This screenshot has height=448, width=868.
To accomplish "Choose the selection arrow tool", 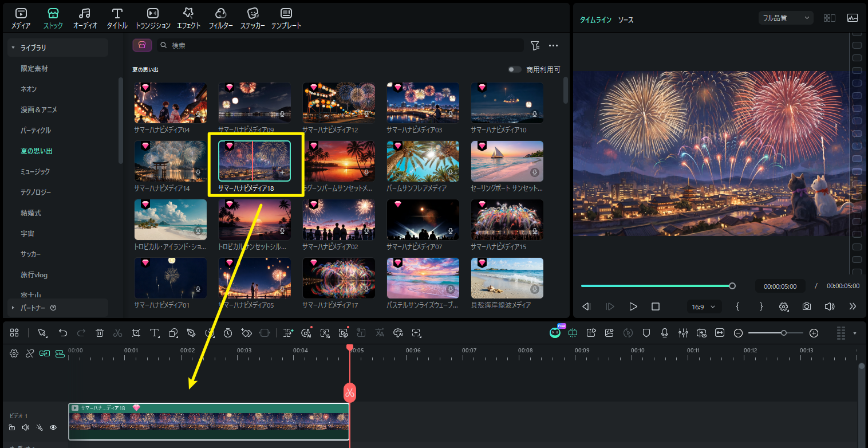I will click(42, 333).
